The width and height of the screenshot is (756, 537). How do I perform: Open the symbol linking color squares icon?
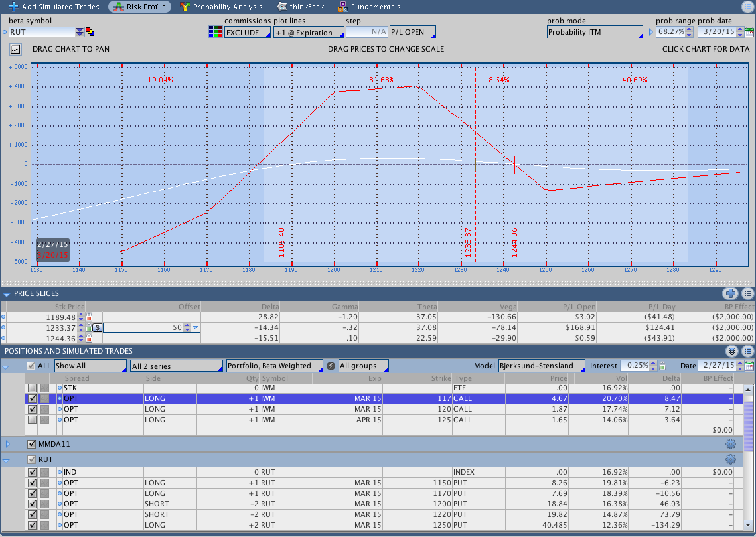click(90, 32)
